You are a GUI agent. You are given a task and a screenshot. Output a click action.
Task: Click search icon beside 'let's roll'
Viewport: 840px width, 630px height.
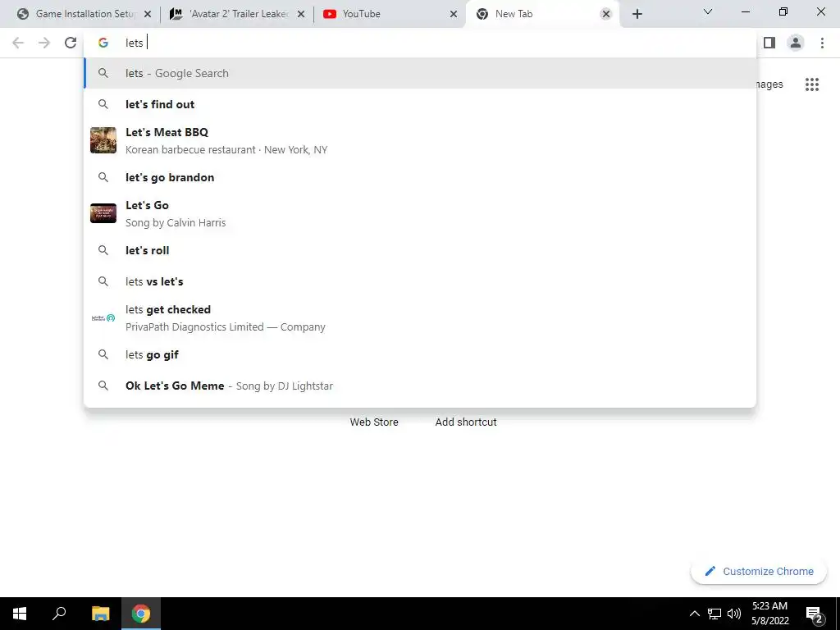103,250
